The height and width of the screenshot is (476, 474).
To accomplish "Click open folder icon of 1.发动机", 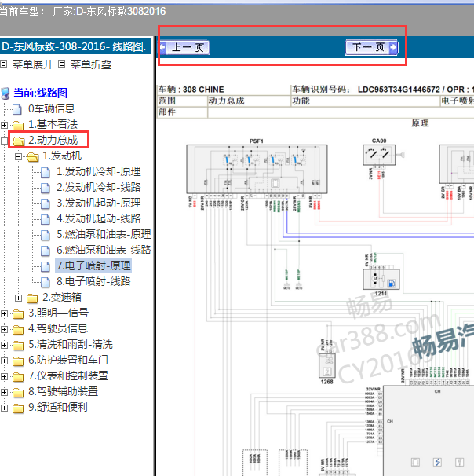I will [x=32, y=156].
